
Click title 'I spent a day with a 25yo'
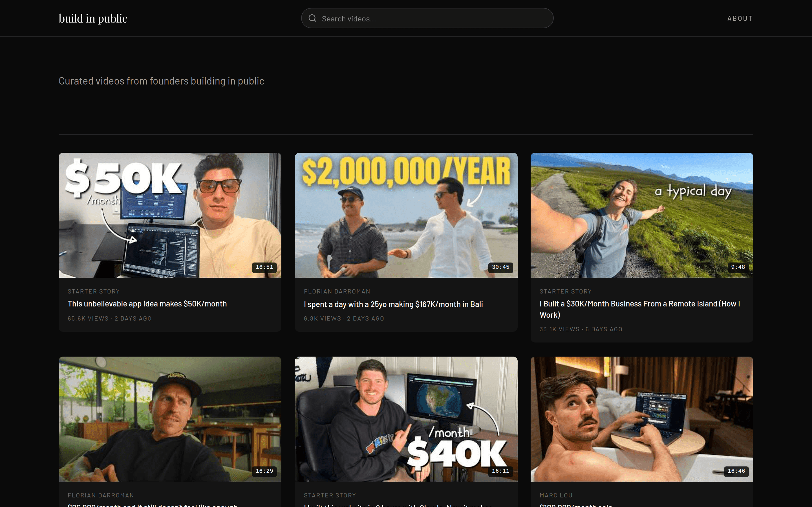pyautogui.click(x=393, y=304)
